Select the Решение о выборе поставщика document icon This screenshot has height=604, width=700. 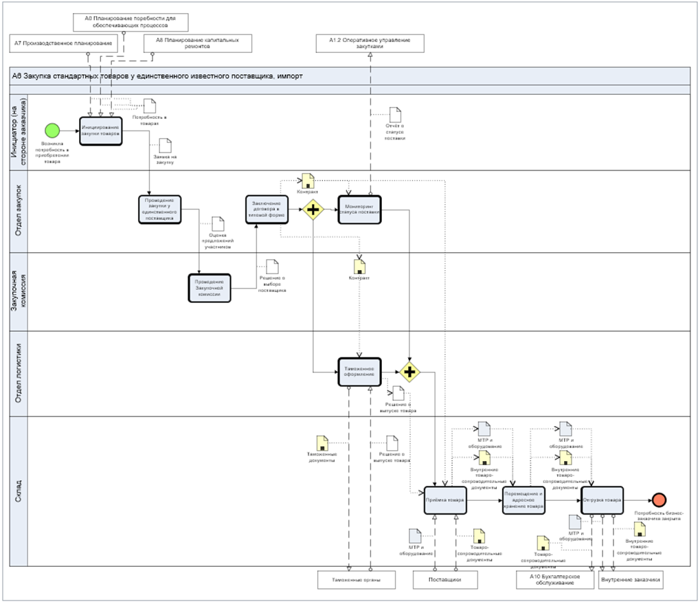tap(272, 267)
